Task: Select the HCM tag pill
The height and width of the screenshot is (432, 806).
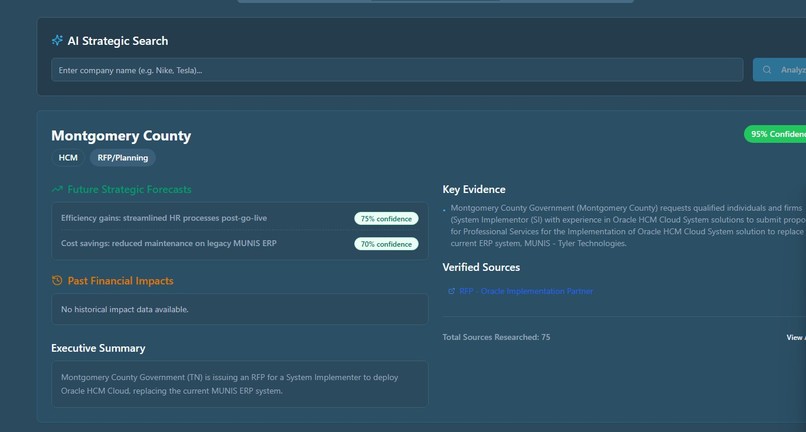Action: tap(68, 157)
